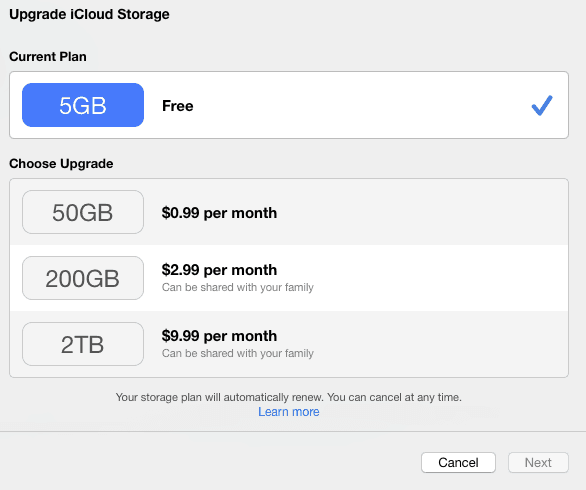The height and width of the screenshot is (490, 586).
Task: Click the Upgrade iCloud Storage title
Action: (x=89, y=15)
